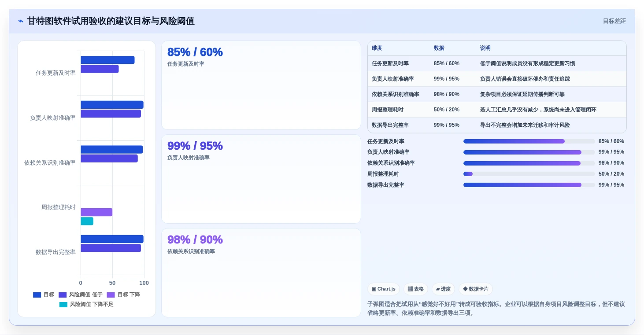Click the 负责人映射准确率 progress bar
The height and width of the screenshot is (335, 644).
[x=529, y=152]
